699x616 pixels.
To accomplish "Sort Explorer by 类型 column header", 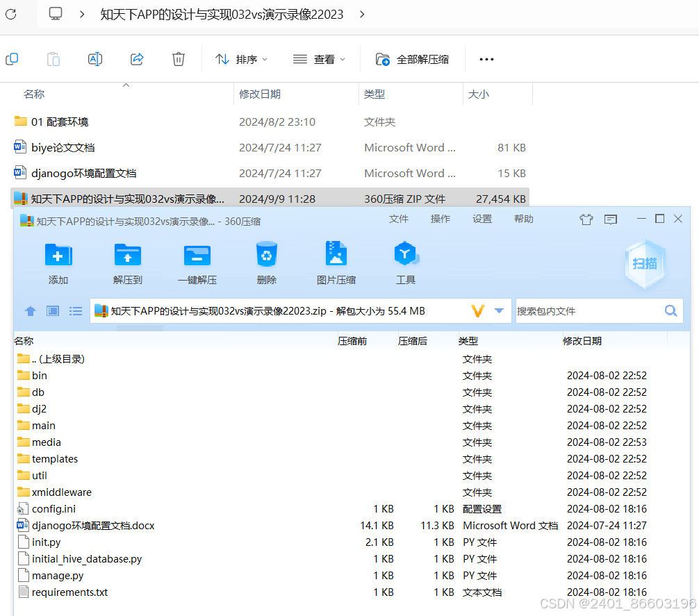I will click(x=374, y=94).
